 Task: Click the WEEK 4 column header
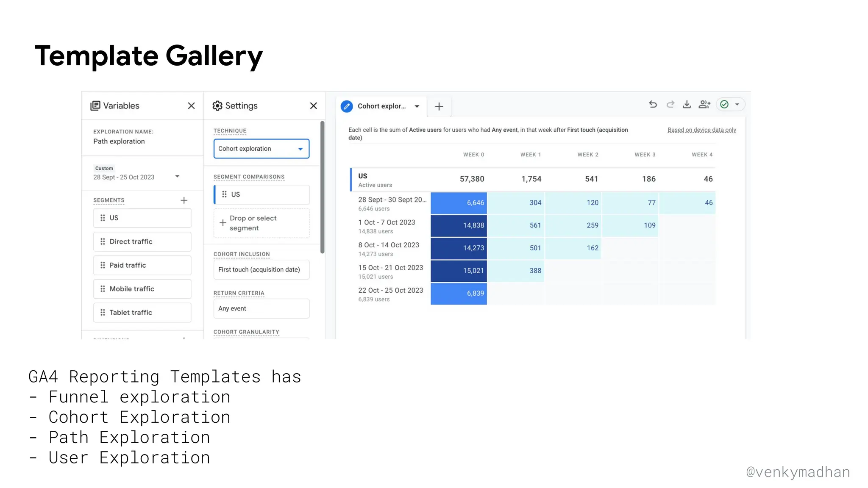coord(702,155)
